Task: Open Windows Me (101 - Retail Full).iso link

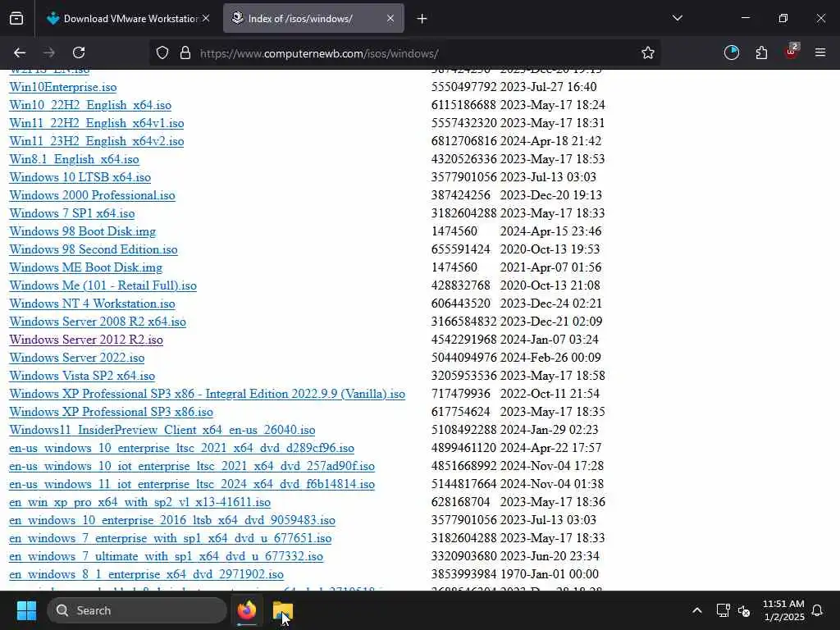Action: point(103,285)
